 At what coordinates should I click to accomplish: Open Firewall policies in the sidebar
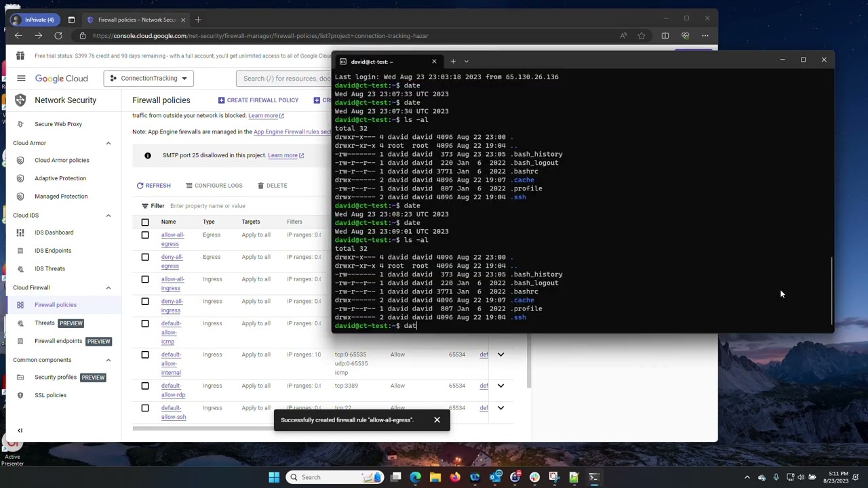[x=56, y=305]
